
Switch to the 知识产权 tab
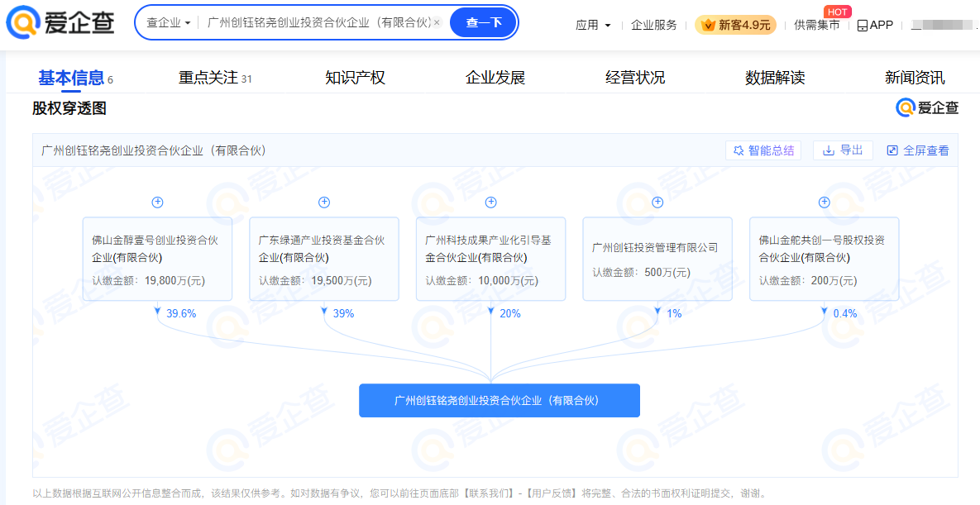coord(355,79)
